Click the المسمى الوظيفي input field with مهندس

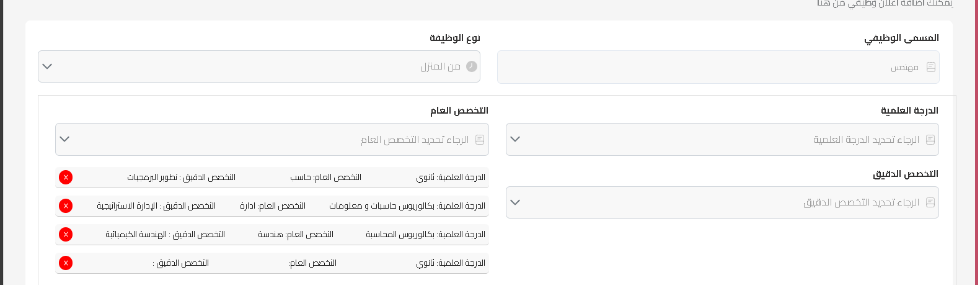718,67
